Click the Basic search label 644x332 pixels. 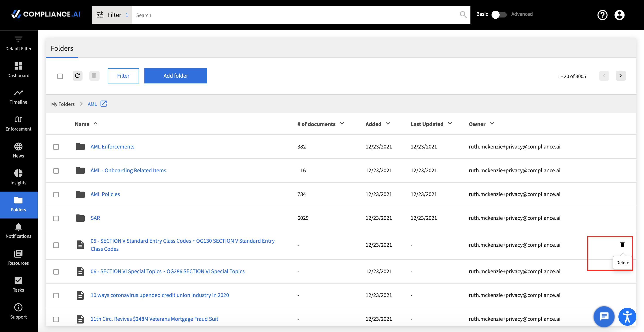point(482,14)
